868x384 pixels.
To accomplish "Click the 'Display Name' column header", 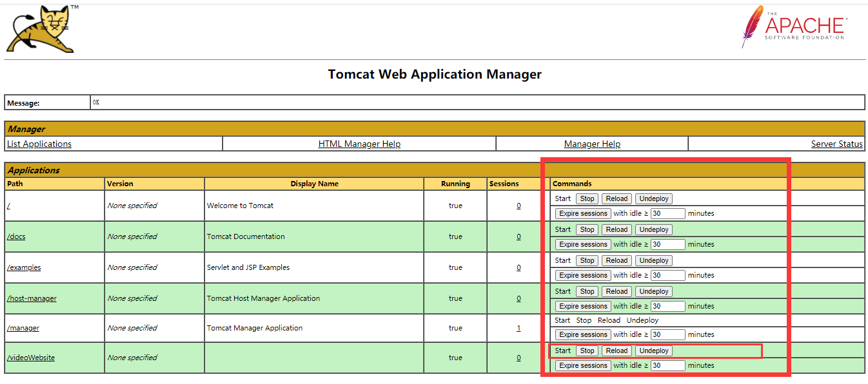I will pos(314,184).
